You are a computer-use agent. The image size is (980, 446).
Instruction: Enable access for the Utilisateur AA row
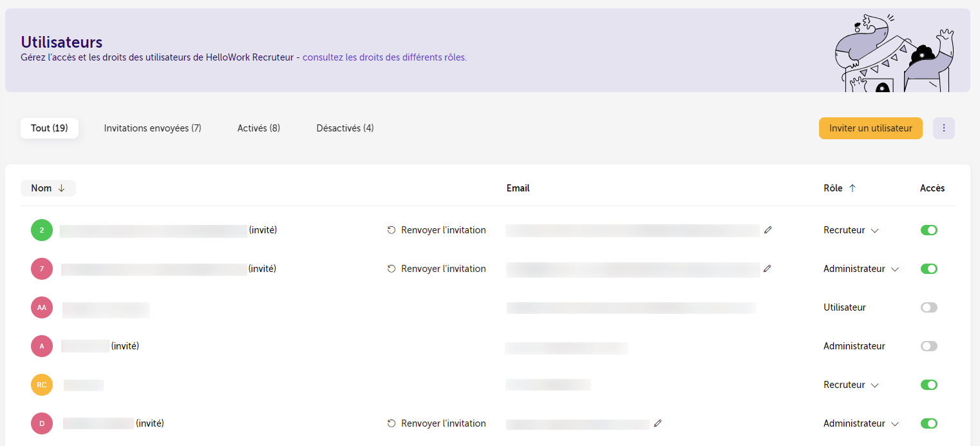[x=929, y=307]
